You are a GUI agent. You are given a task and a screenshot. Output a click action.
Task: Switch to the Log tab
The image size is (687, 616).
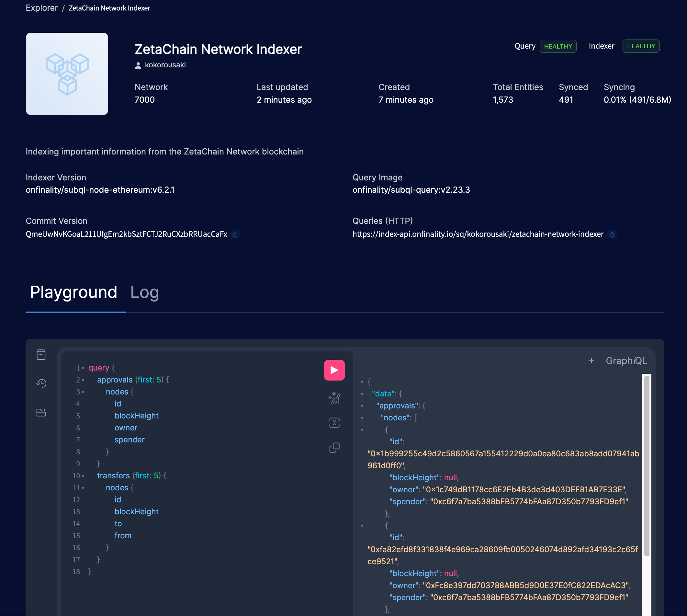(x=145, y=292)
